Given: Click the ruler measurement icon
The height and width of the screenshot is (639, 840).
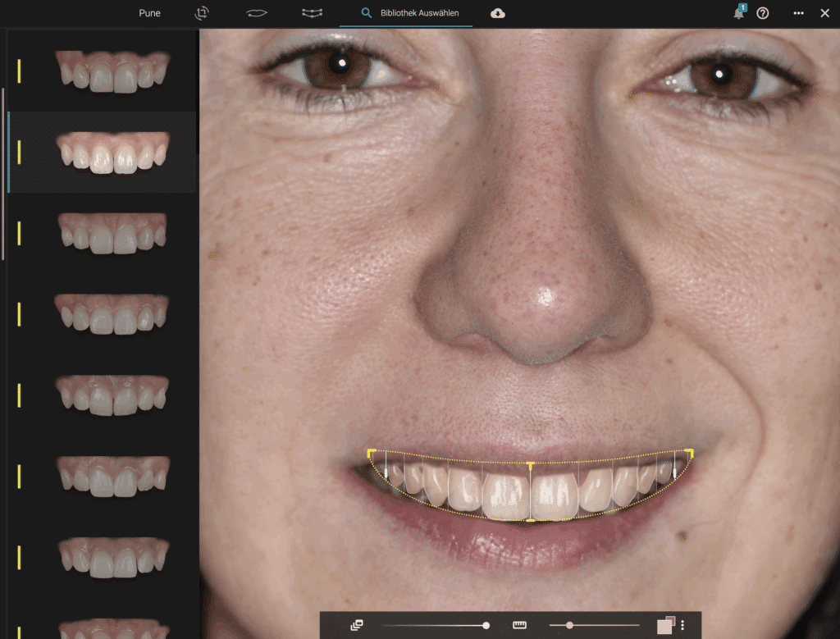Looking at the screenshot, I should pos(519,625).
